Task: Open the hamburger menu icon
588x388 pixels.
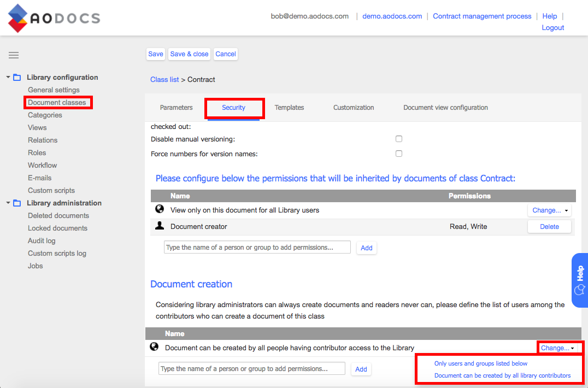Action: pos(14,56)
